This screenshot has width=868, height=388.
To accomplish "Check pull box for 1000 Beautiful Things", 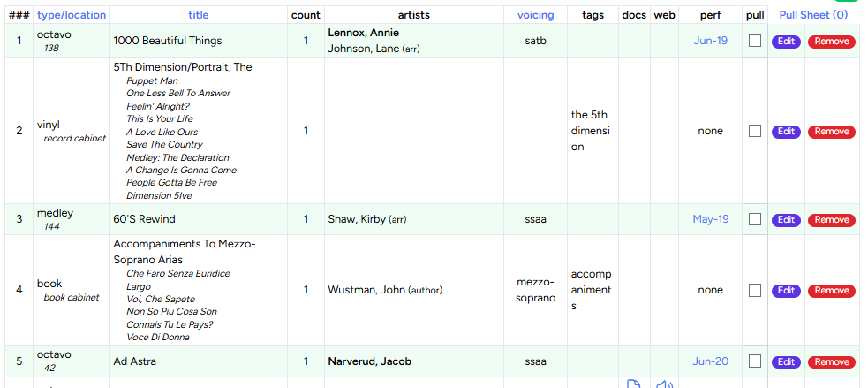I will (x=755, y=41).
